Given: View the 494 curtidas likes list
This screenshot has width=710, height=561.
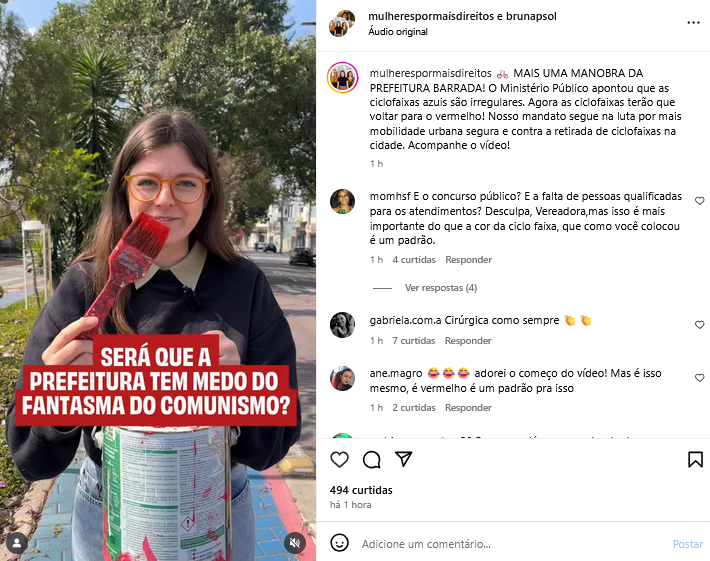Looking at the screenshot, I should click(361, 490).
